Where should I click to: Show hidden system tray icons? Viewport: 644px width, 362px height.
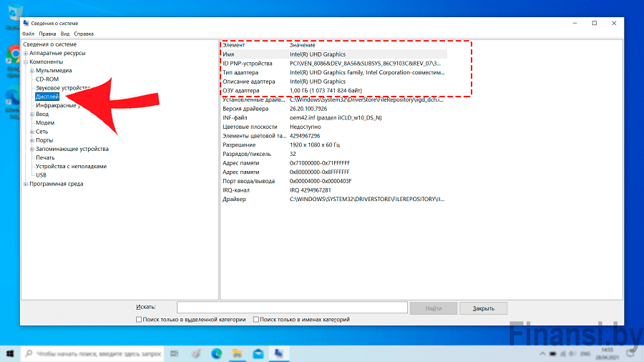[542, 353]
